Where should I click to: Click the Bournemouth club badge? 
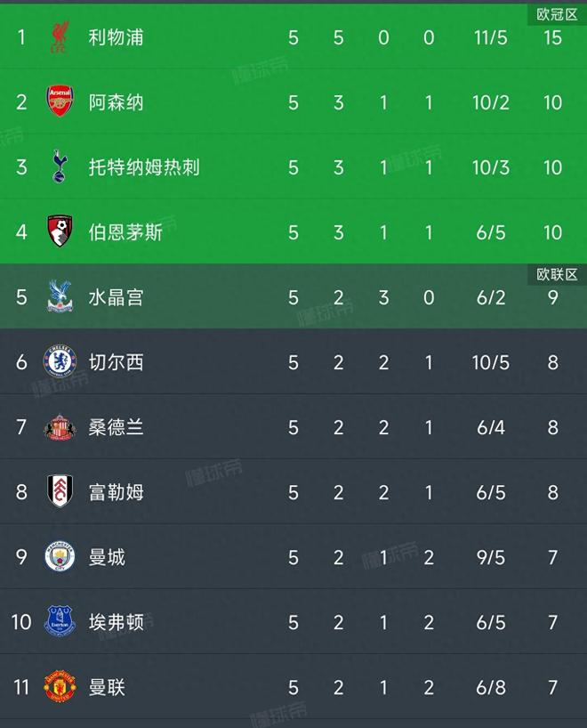(x=59, y=232)
